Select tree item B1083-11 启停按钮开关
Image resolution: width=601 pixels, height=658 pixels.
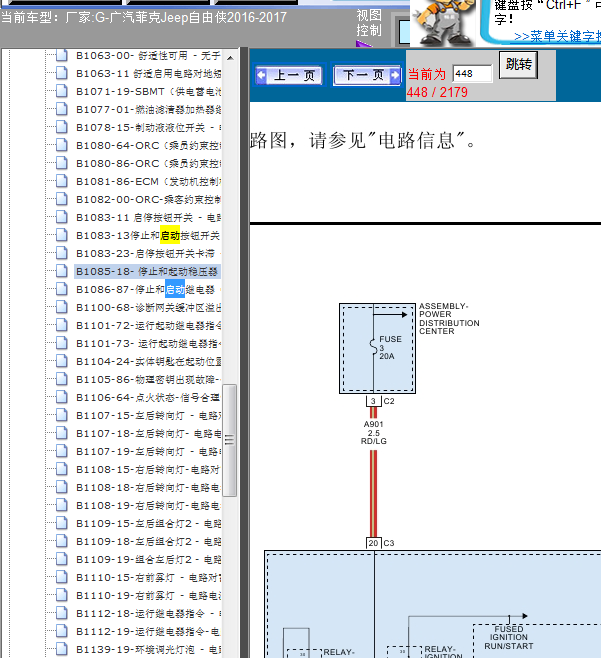click(x=148, y=217)
